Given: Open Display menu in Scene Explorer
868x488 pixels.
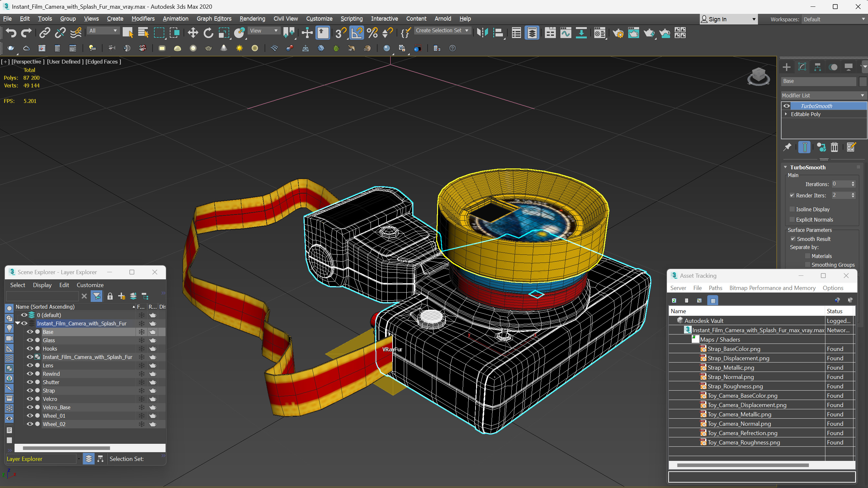Looking at the screenshot, I should (x=42, y=285).
